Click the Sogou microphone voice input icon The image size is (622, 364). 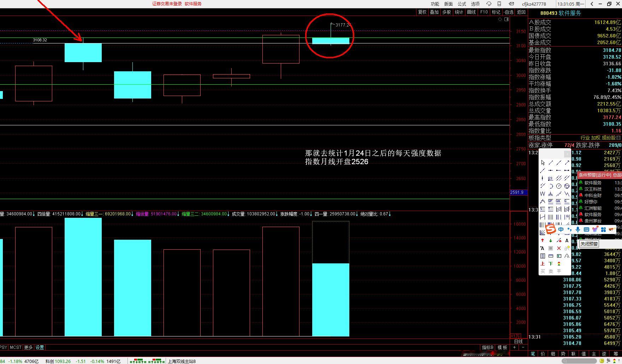[x=578, y=229]
